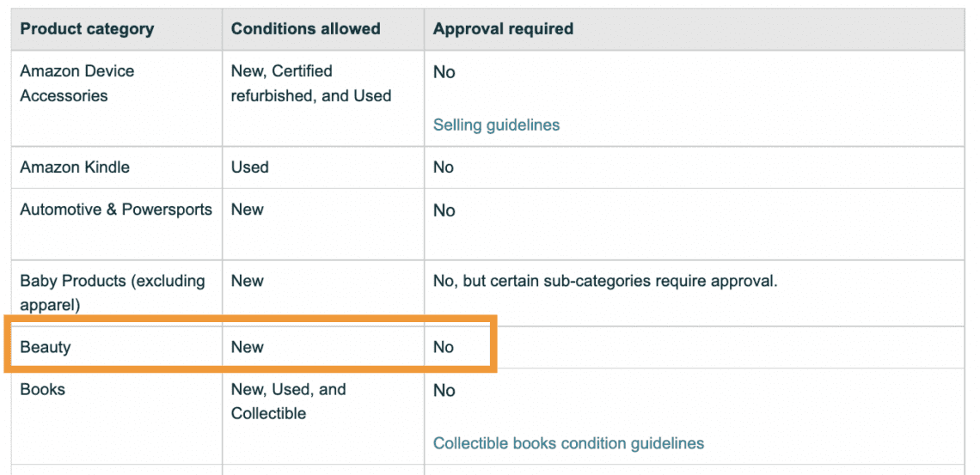Click the 'New, Used, and Collectible' cell

click(x=288, y=401)
